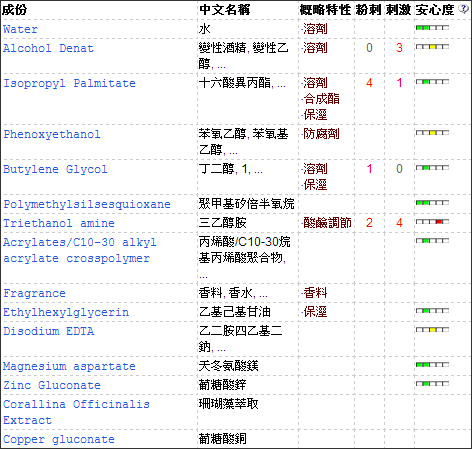472x449 pixels.
Task: Click the 保溼 tag for Ethylhexylglycerin
Action: [315, 312]
